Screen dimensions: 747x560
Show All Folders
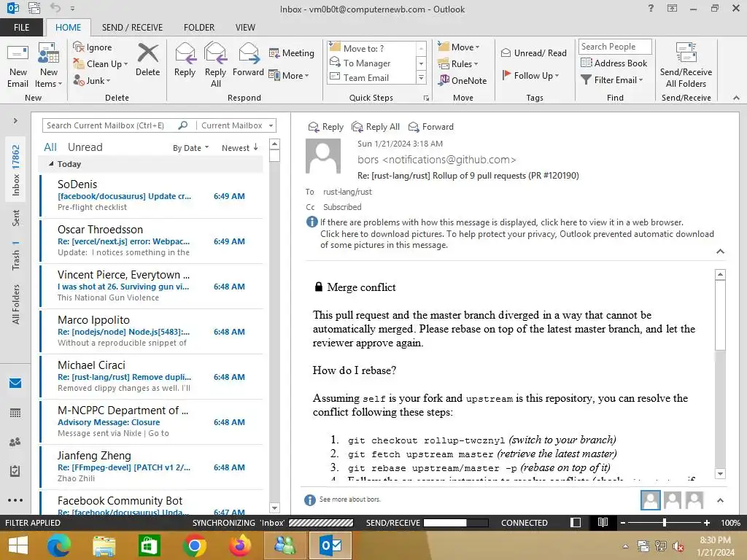[16, 304]
